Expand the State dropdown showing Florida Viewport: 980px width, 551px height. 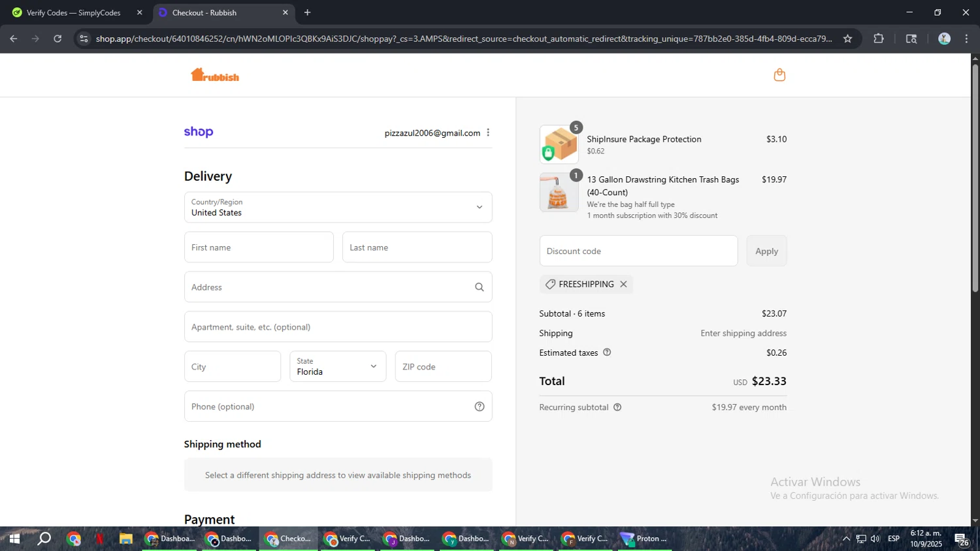coord(338,367)
